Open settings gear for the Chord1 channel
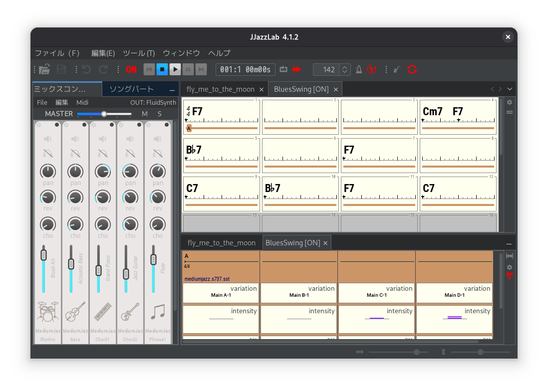This screenshot has width=548, height=392. [94, 125]
